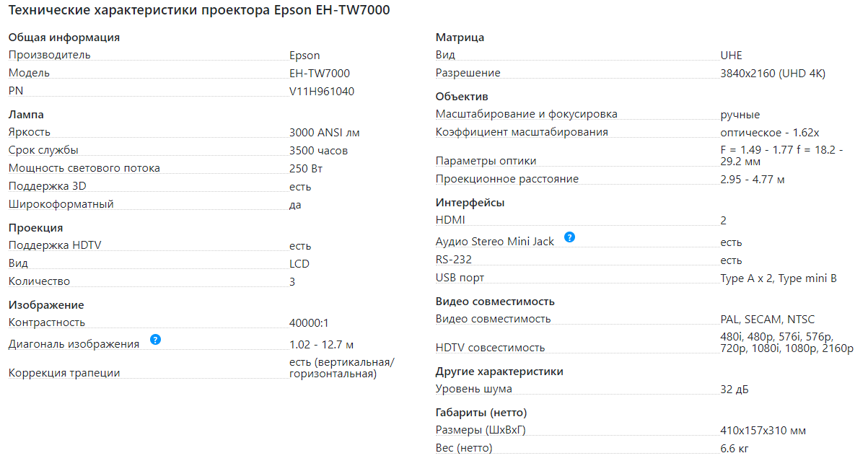Viewport: 868px width, 466px height.
Task: Click the resolution value 3840x2160 (UHD 4K)
Action: click(x=773, y=74)
